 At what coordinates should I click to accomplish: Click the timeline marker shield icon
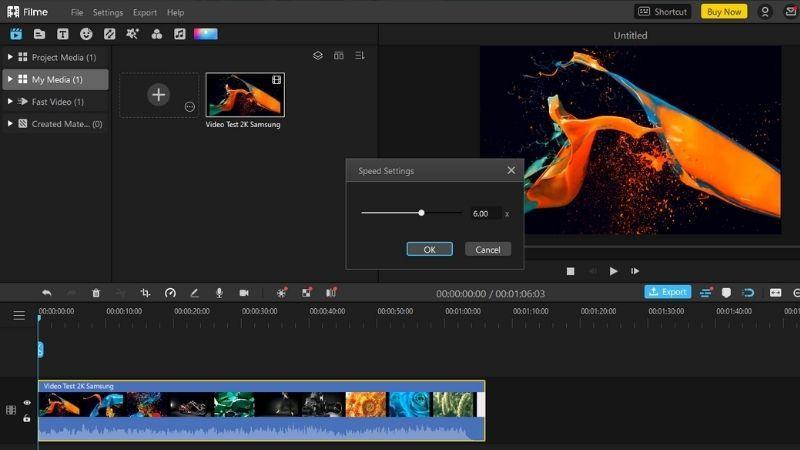pos(726,293)
